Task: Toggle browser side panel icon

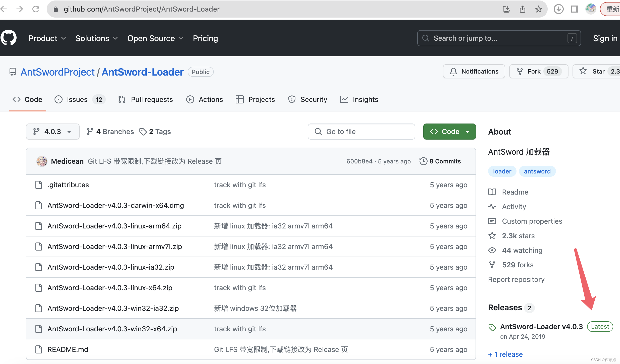Action: pos(575,9)
